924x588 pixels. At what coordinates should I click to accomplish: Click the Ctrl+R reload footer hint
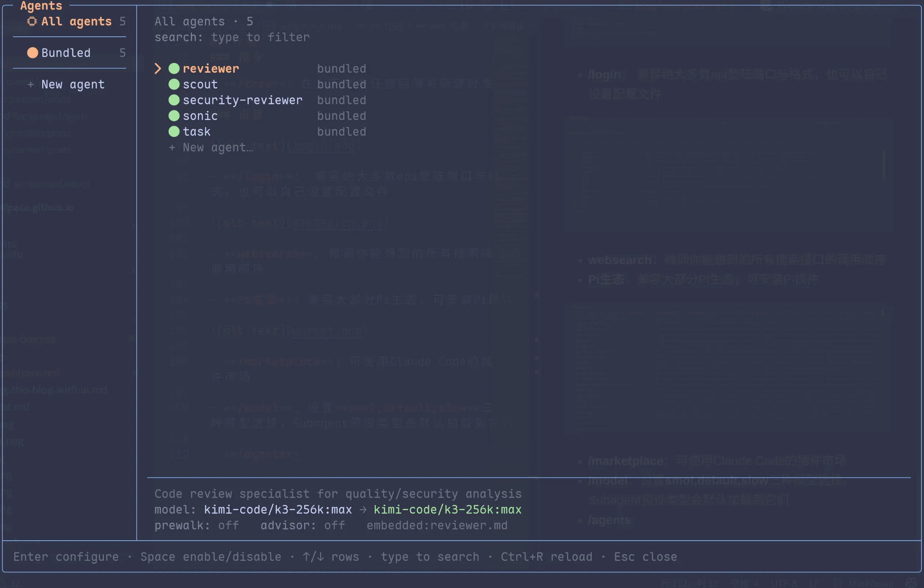pyautogui.click(x=546, y=557)
